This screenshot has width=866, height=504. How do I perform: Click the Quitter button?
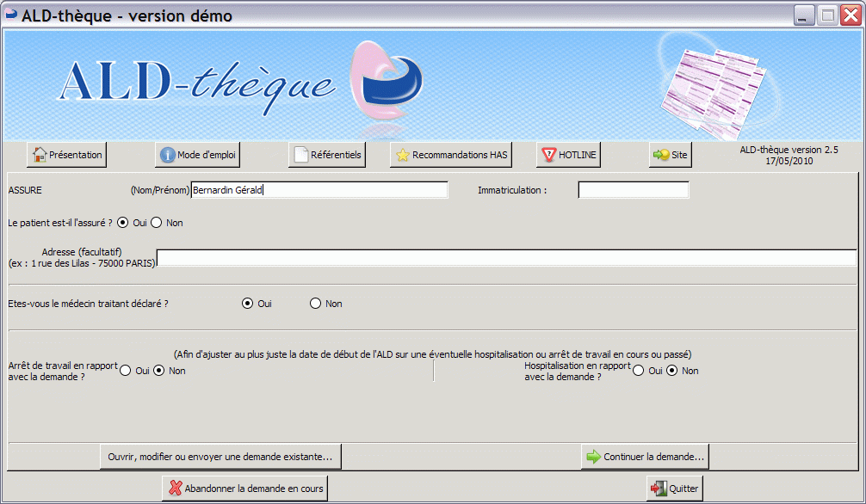click(674, 488)
